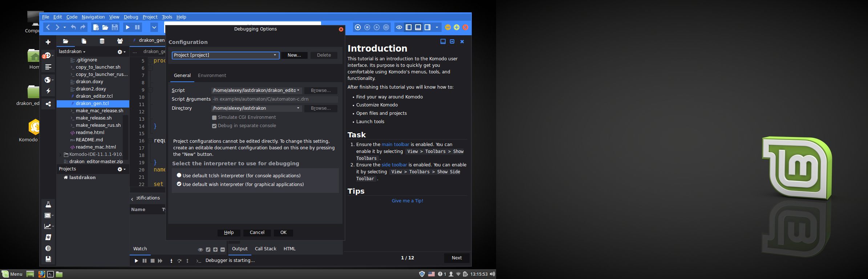
Task: Open the Places gear settings dropdown
Action: tap(121, 52)
